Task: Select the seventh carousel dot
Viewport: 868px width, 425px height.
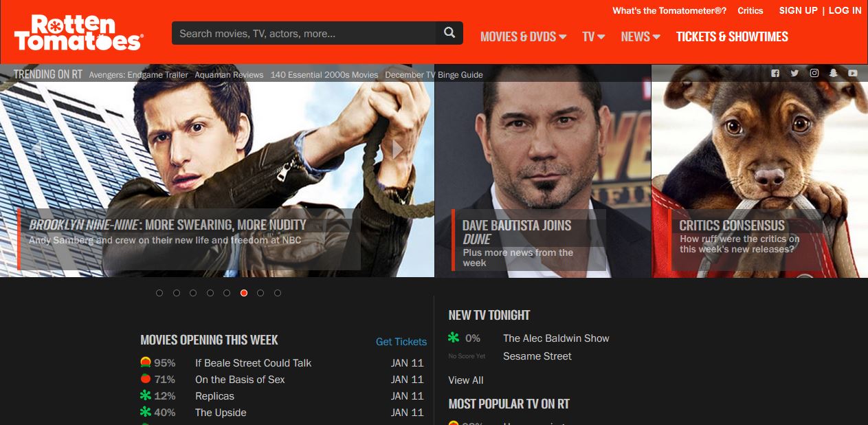Action: pos(260,293)
